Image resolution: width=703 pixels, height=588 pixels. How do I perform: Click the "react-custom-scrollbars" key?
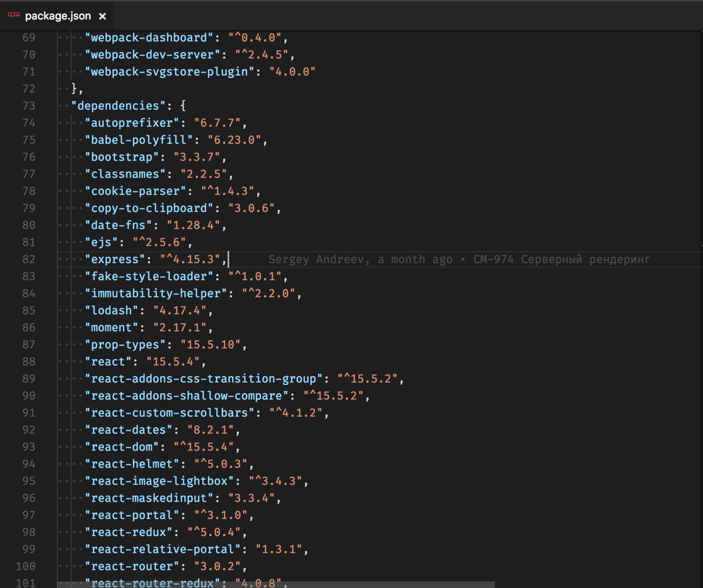[170, 413]
